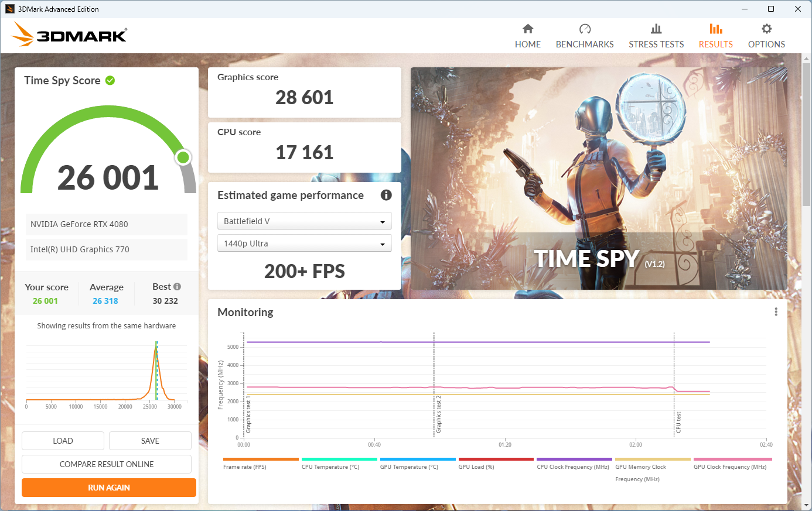Click 'Showing results from the same hardware' text
The image size is (812, 511).
tap(107, 325)
